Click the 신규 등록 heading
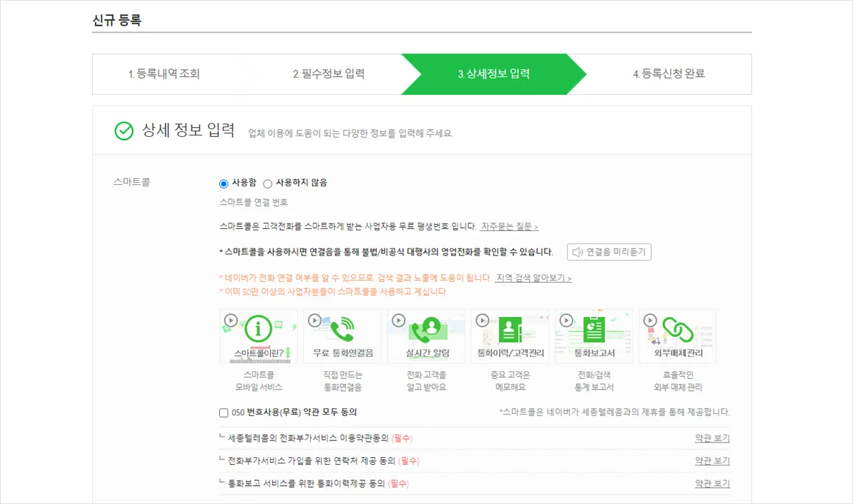 pyautogui.click(x=117, y=20)
